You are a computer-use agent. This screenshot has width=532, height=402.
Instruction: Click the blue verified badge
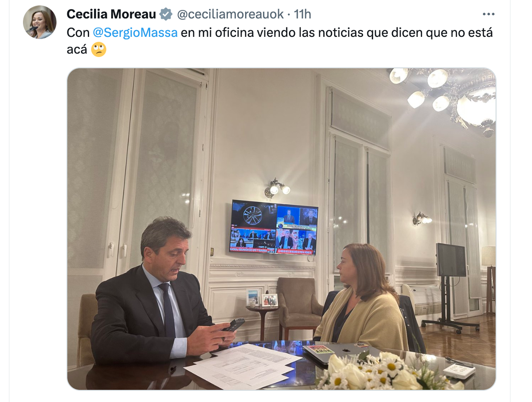click(x=166, y=14)
